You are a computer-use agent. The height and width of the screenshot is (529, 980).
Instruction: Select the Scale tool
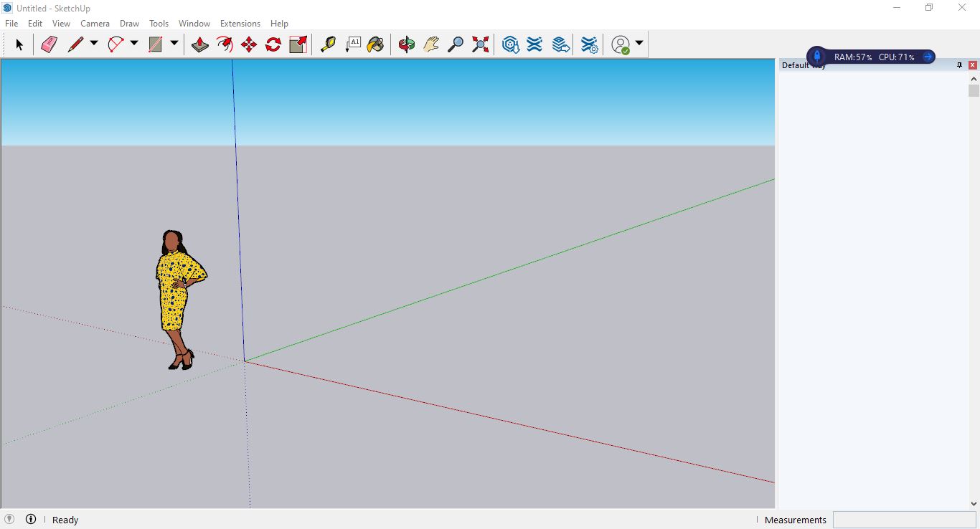(298, 44)
